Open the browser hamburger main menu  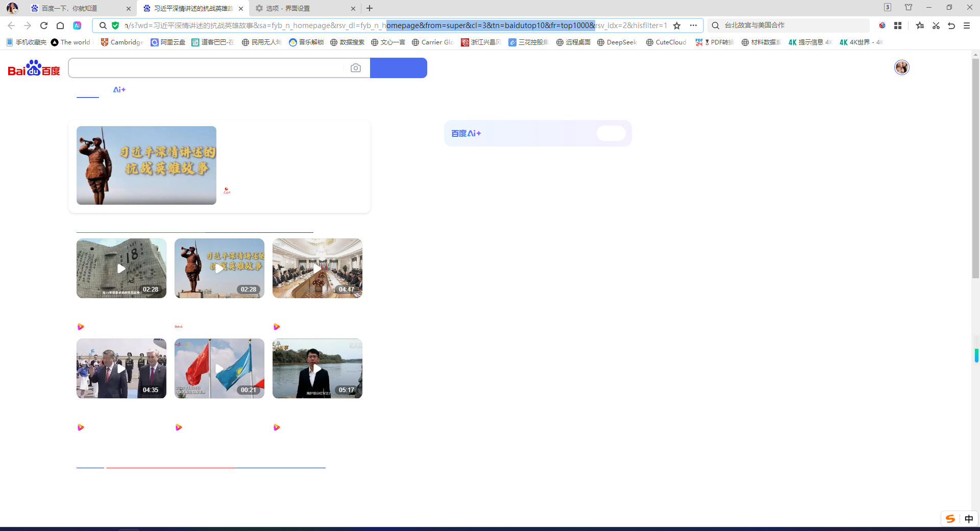coord(967,26)
